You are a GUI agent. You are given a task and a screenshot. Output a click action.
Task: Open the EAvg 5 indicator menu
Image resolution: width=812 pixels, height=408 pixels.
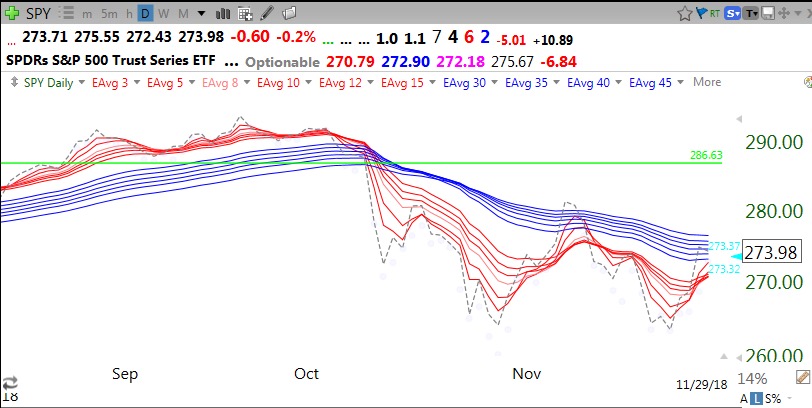[192, 82]
